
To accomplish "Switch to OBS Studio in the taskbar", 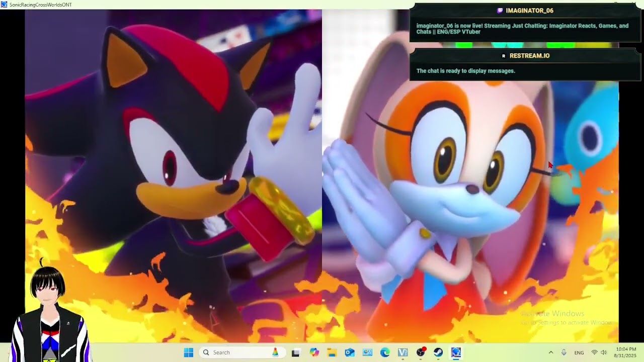I will tap(421, 352).
